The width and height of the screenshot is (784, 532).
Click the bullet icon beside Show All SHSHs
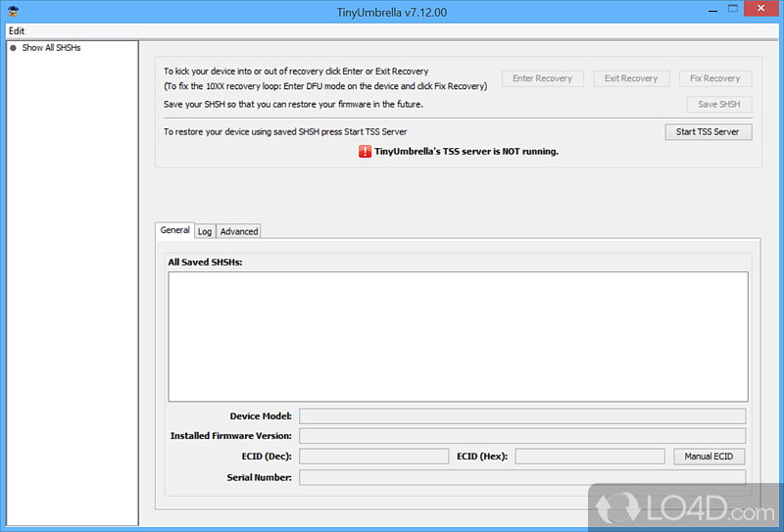click(14, 48)
